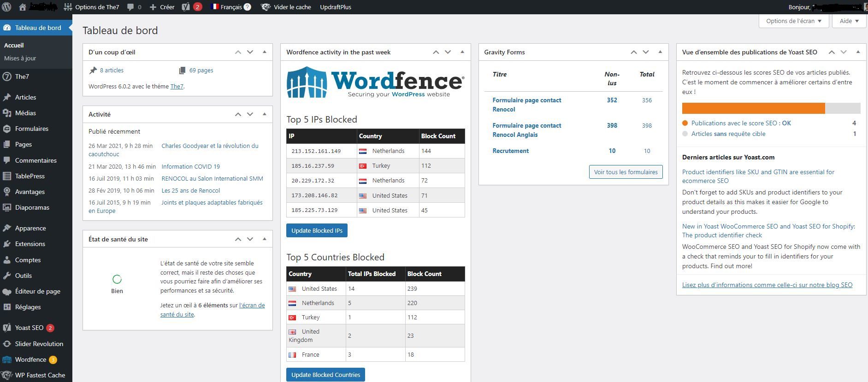Click the unread count 352 for Renocol form

point(612,100)
